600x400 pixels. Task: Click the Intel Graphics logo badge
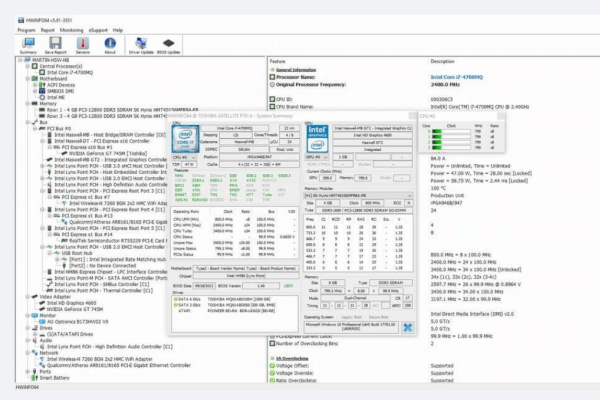click(x=317, y=139)
